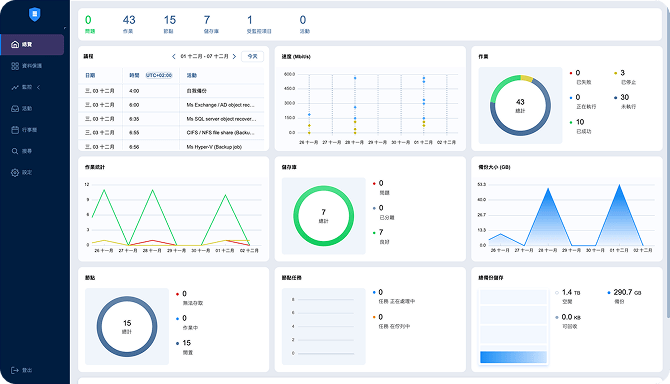Click the logout icon at sidebar bottom
This screenshot has width=670, height=384.
point(15,370)
